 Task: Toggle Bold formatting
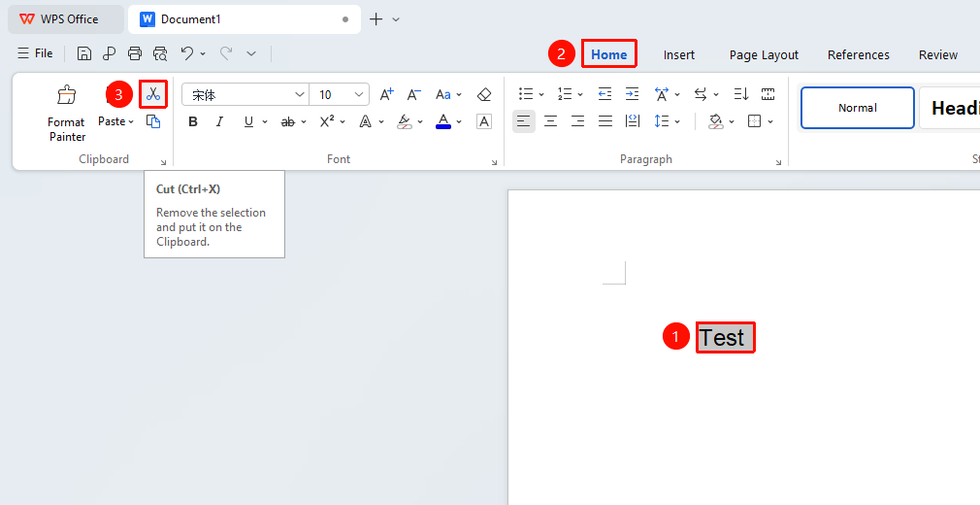[193, 121]
